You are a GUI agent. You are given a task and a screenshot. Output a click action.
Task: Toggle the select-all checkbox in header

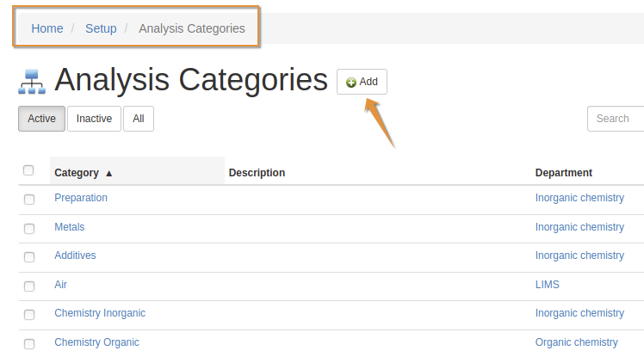28,170
